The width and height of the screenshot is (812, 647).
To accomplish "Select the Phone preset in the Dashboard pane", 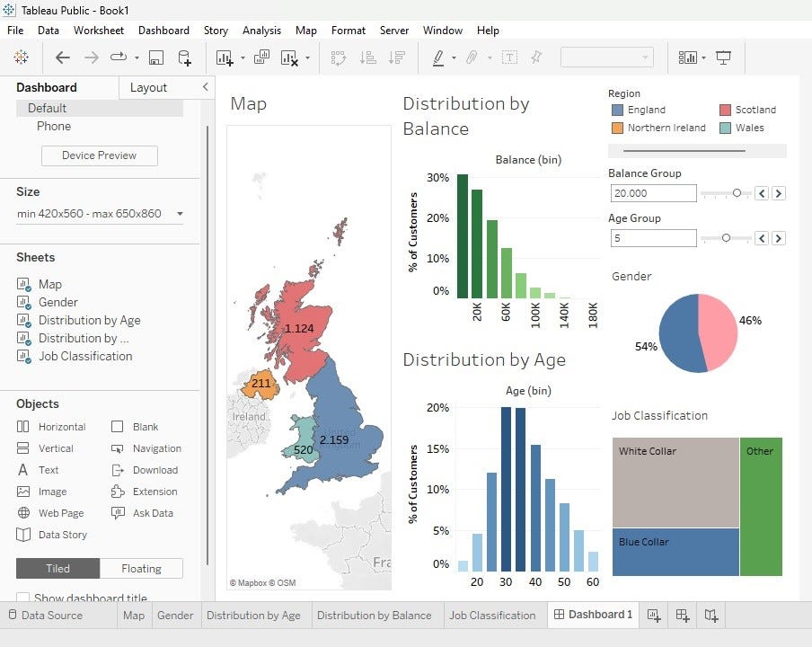I will pos(53,126).
